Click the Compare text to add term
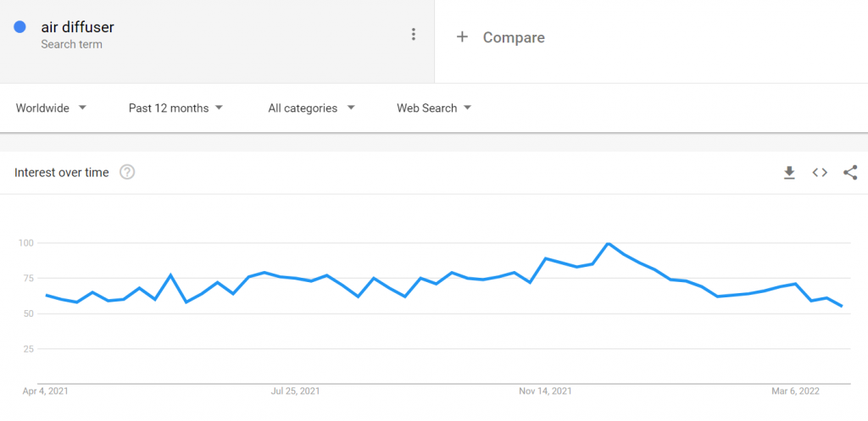The image size is (868, 421). pyautogui.click(x=514, y=37)
